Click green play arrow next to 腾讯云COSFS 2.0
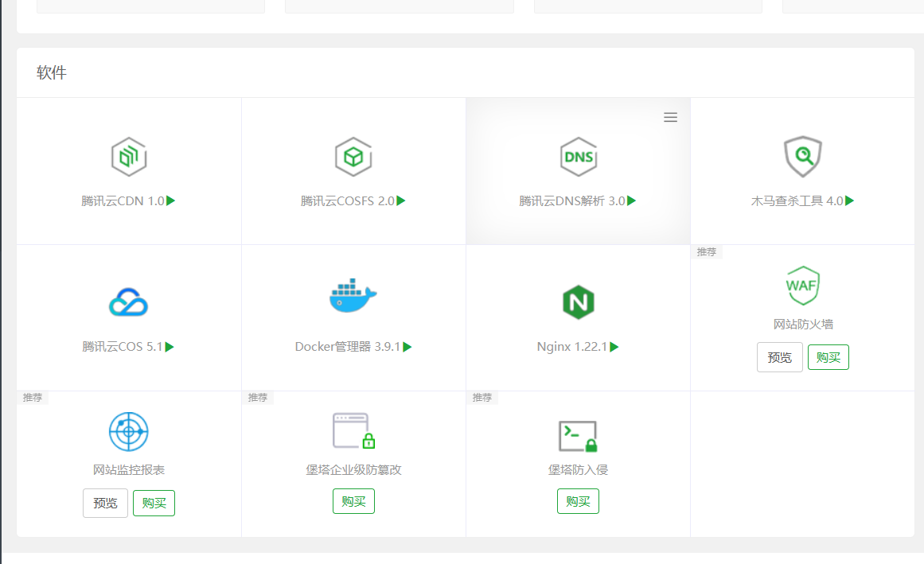This screenshot has width=924, height=564. [401, 200]
